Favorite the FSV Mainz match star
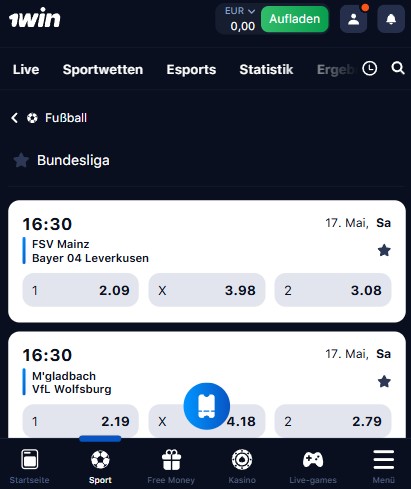 click(384, 250)
